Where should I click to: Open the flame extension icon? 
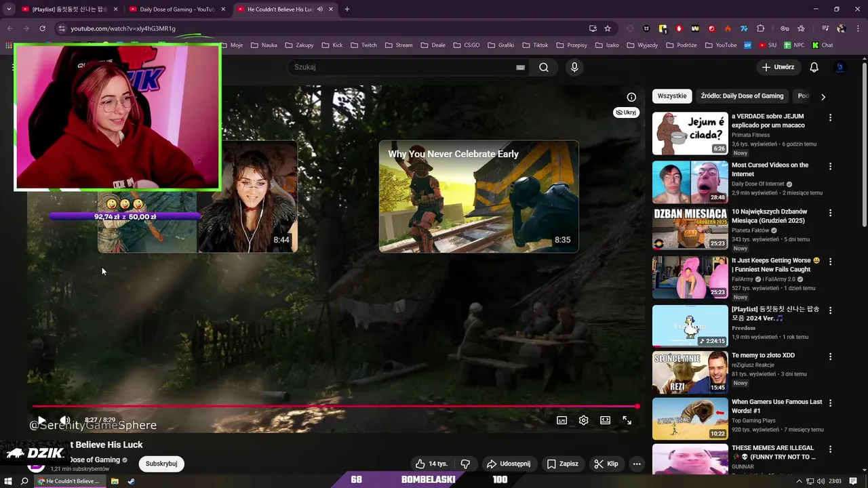728,28
